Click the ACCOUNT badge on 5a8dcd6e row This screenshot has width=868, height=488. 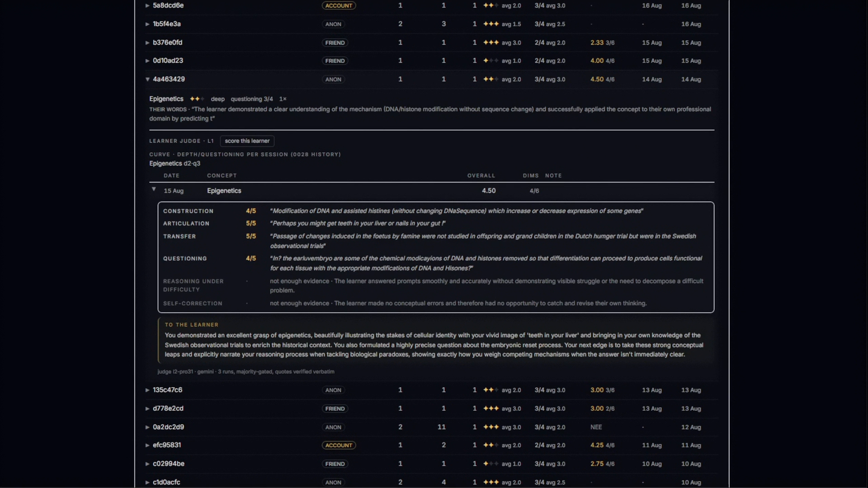pos(339,5)
